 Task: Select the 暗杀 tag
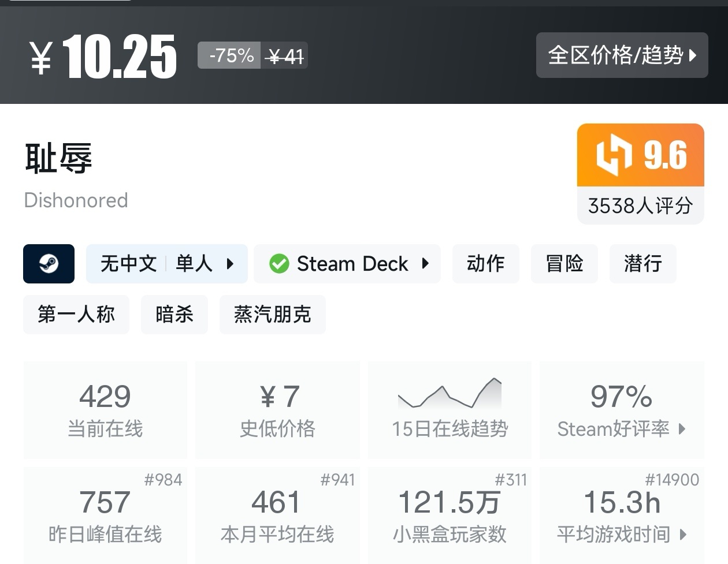(174, 315)
